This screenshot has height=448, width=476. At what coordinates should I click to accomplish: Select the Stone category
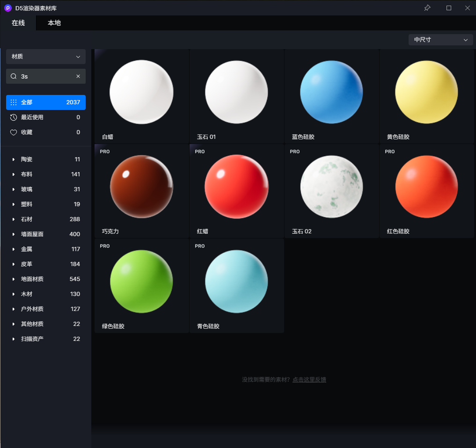[27, 219]
